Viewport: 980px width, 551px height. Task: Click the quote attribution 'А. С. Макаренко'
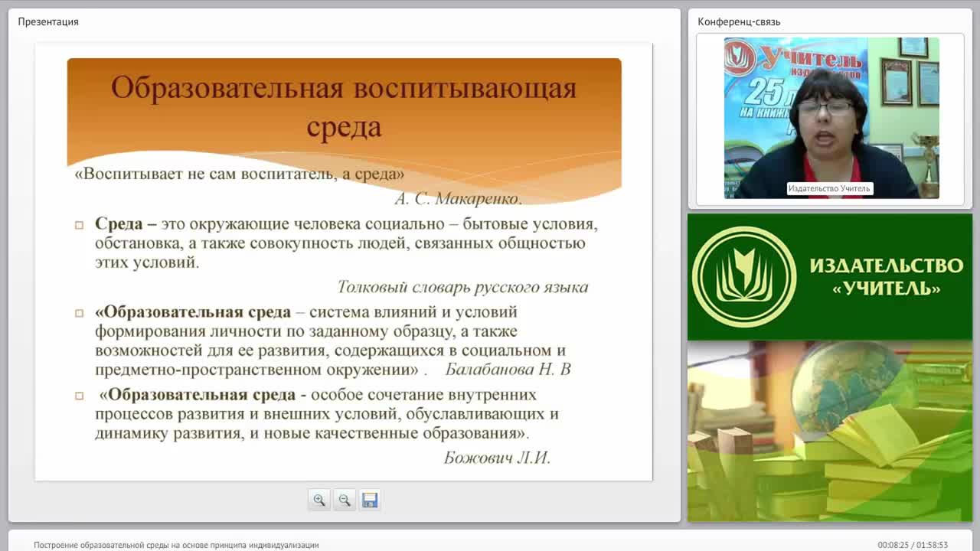(458, 199)
